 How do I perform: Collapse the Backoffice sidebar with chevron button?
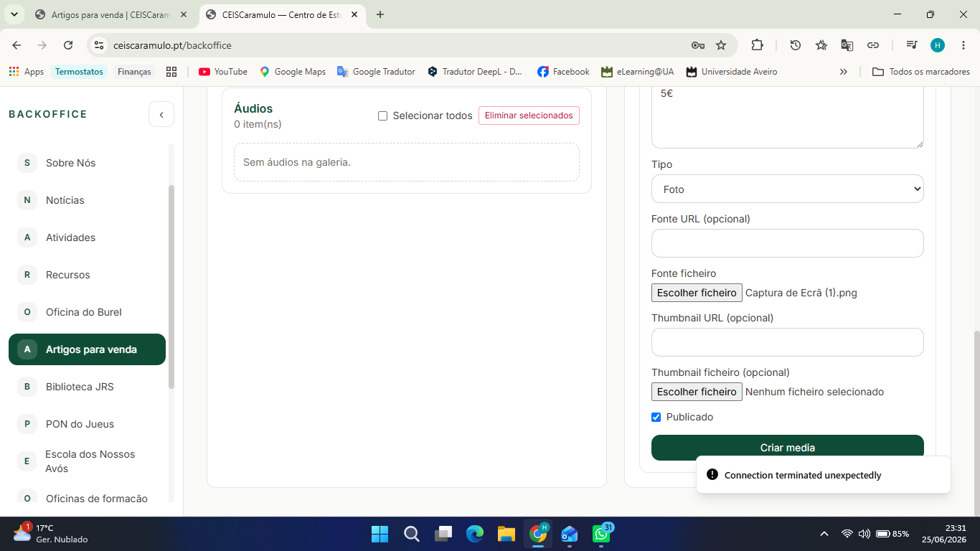pyautogui.click(x=161, y=115)
